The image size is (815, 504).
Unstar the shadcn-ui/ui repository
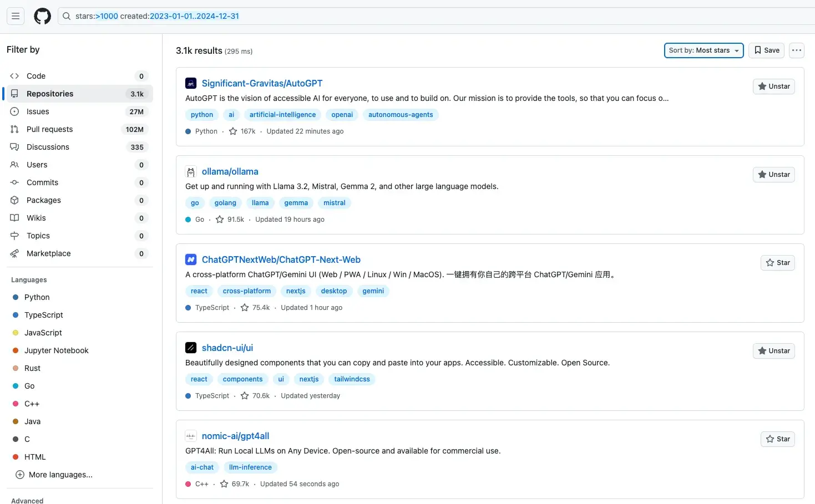pyautogui.click(x=773, y=351)
